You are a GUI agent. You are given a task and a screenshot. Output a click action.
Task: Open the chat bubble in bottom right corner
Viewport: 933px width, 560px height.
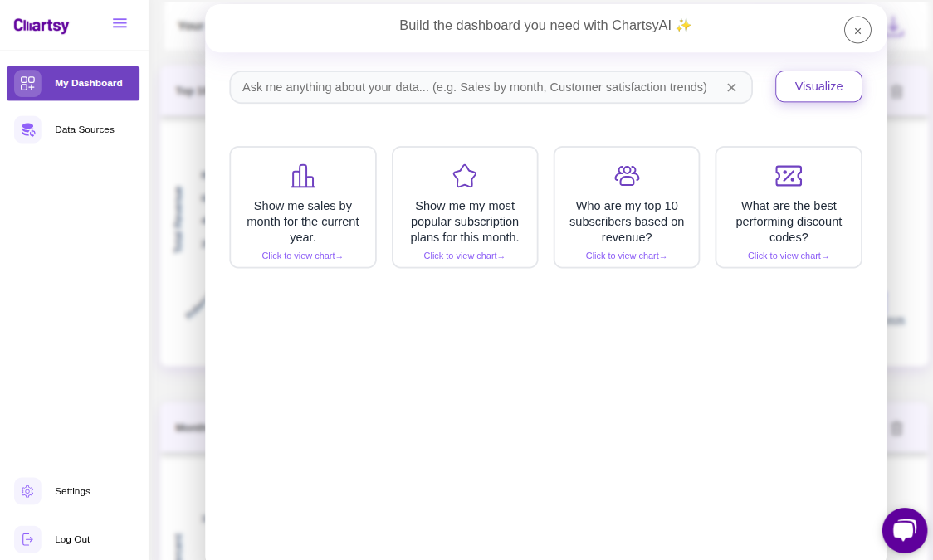pos(904,530)
